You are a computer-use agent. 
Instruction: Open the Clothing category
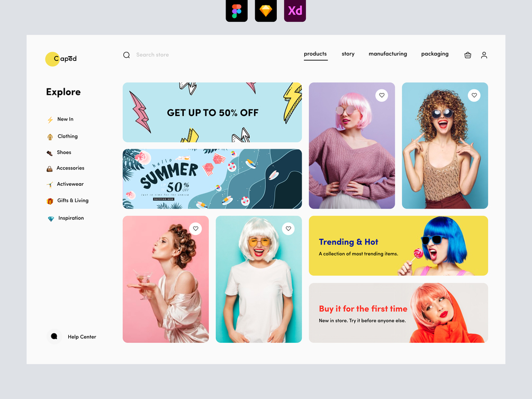(x=62, y=137)
